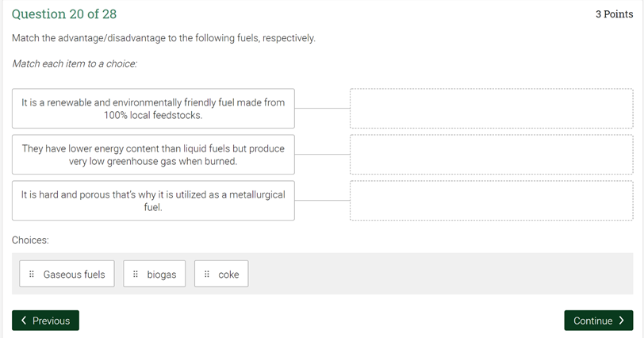
Task: Click the match advantage/disadvantage question text
Action: 163,38
